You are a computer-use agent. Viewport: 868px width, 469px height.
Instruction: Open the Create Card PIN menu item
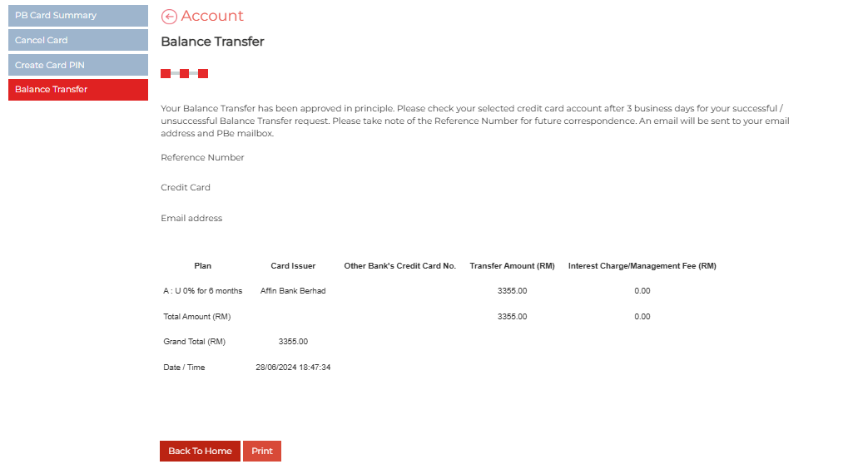click(78, 65)
